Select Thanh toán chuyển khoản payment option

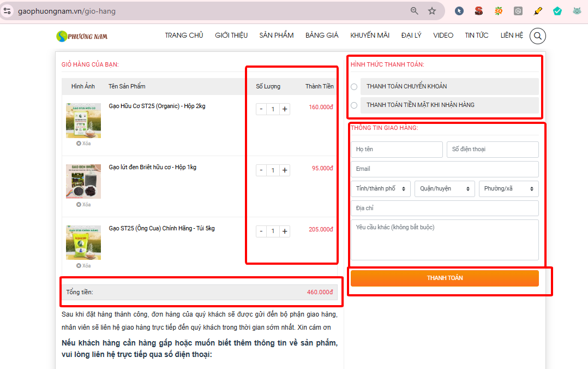(x=354, y=87)
